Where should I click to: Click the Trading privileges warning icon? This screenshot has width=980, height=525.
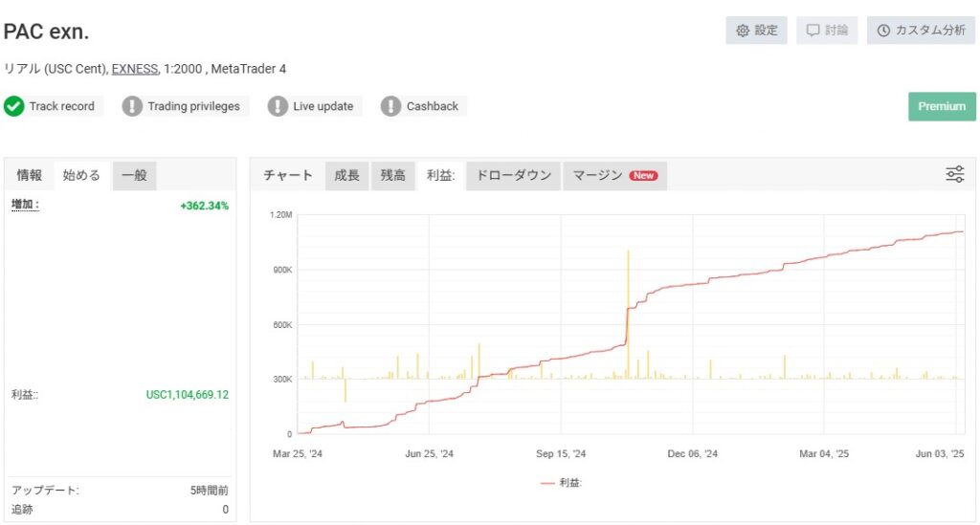coord(132,106)
